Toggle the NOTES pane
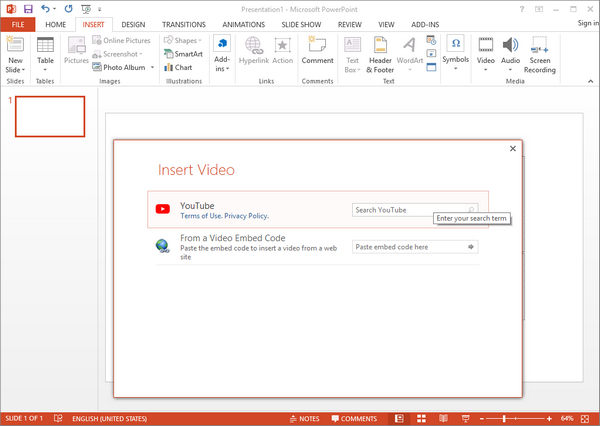 (305, 419)
